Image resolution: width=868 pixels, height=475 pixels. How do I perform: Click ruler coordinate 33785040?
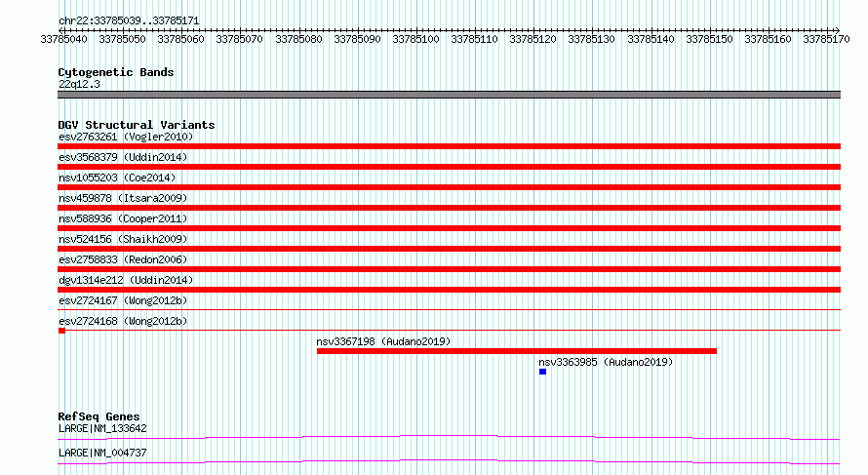coord(63,39)
